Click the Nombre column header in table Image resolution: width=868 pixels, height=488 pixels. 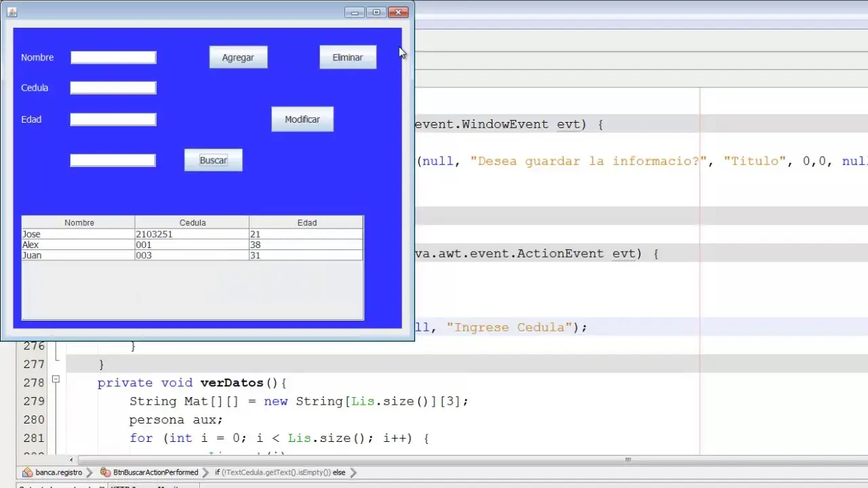[79, 222]
